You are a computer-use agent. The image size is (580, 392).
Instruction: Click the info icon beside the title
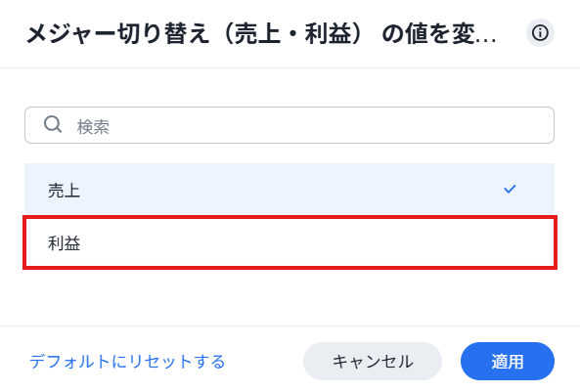(x=540, y=33)
